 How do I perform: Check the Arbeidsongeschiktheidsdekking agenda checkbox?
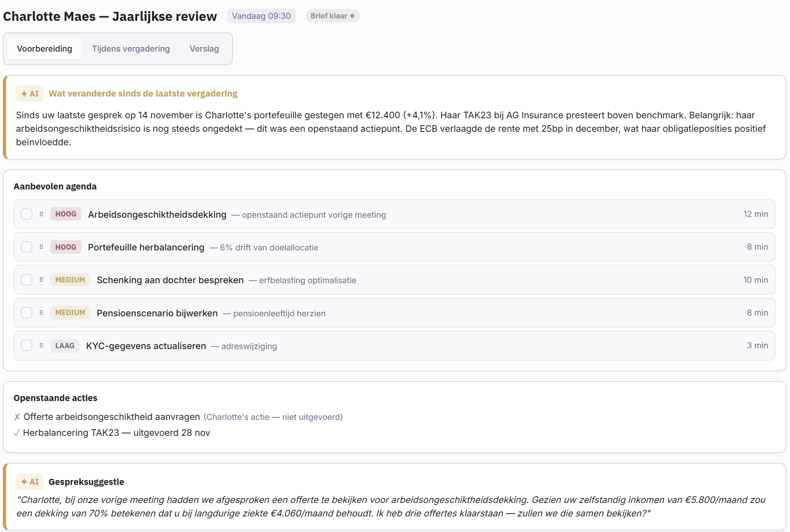point(27,214)
